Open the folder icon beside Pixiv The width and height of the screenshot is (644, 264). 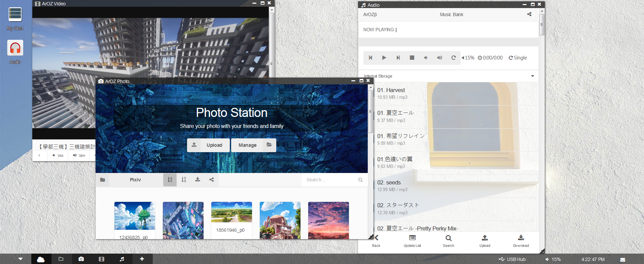click(103, 180)
